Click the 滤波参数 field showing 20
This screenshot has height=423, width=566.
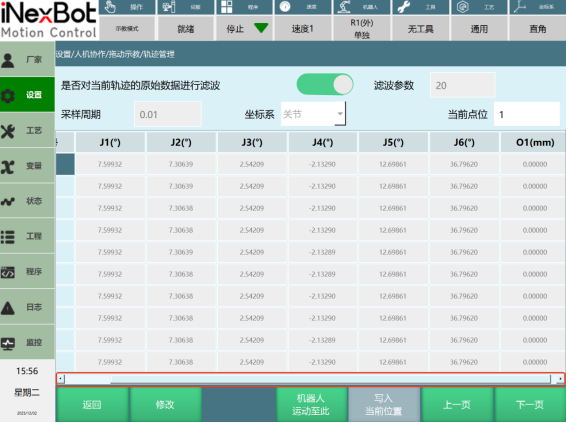462,85
